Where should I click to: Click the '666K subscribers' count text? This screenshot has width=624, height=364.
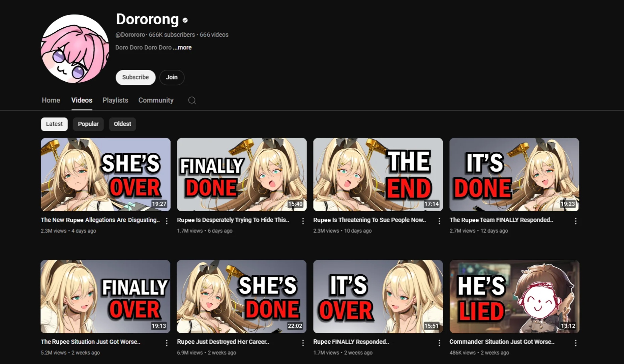(172, 35)
